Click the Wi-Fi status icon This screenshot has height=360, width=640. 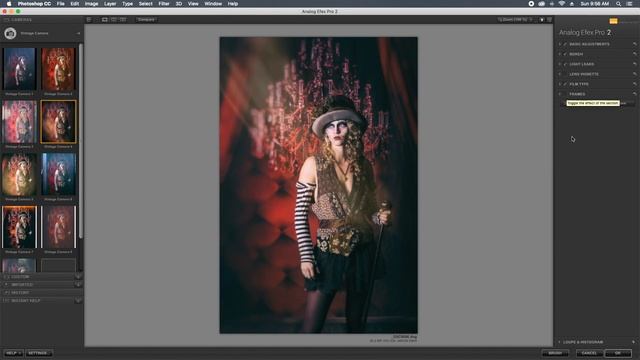tap(562, 4)
